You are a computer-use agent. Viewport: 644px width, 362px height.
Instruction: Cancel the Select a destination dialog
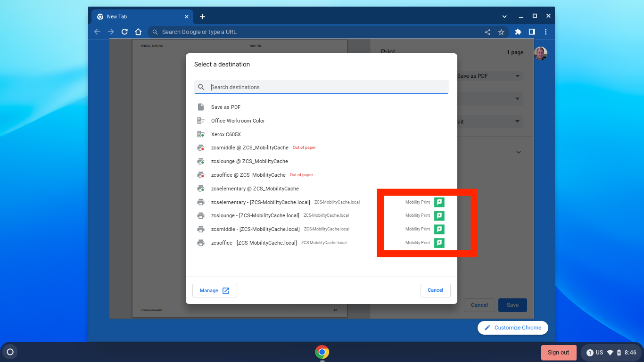[x=435, y=290]
